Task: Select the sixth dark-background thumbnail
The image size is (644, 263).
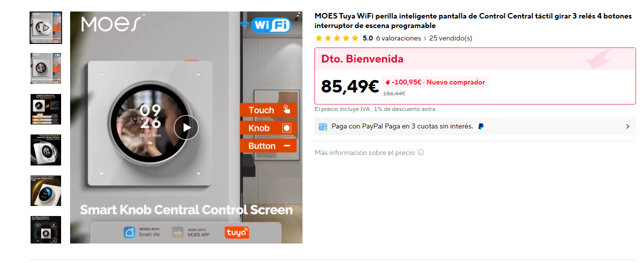Action: pos(46,230)
